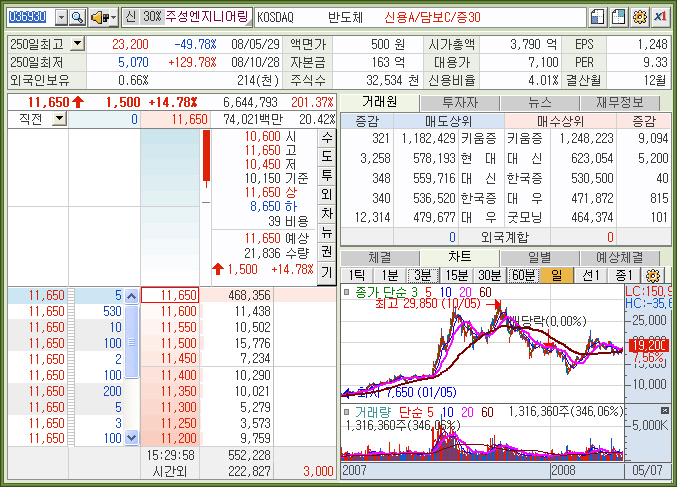The width and height of the screenshot is (677, 487).
Task: Select the 일 daily chart interval
Action: tap(555, 275)
